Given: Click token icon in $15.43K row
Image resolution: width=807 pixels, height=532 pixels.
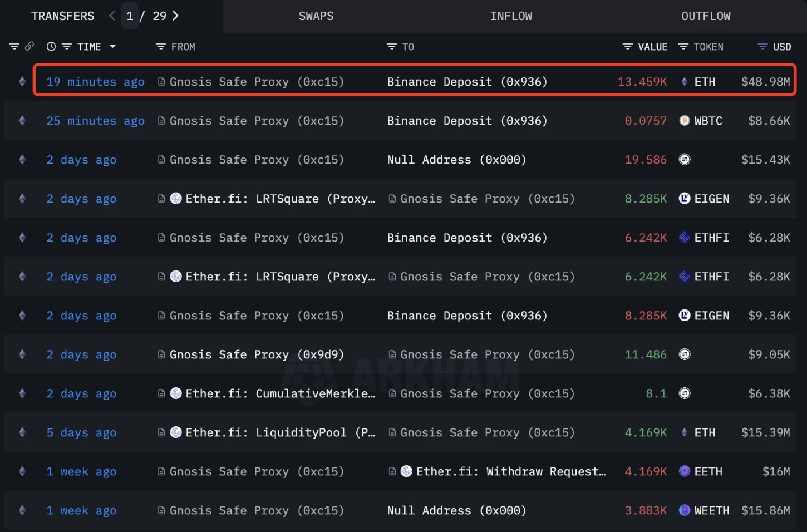Looking at the screenshot, I should [685, 160].
